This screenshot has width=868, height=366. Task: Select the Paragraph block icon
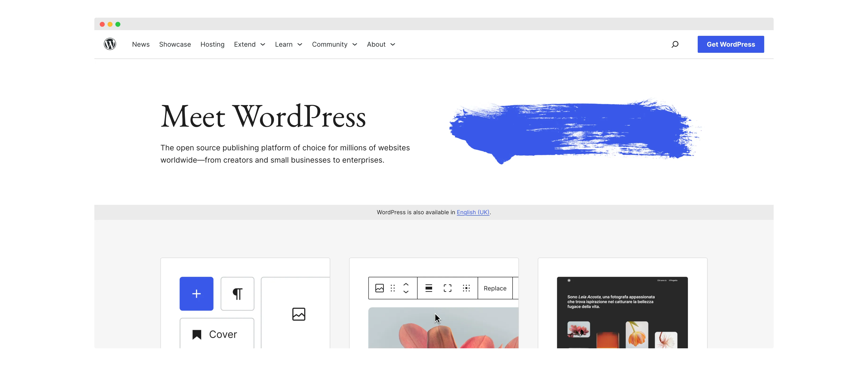pos(238,294)
